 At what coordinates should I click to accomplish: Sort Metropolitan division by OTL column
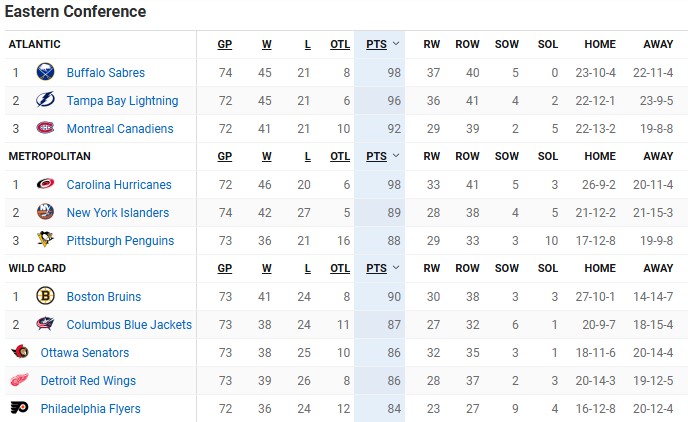tap(340, 157)
